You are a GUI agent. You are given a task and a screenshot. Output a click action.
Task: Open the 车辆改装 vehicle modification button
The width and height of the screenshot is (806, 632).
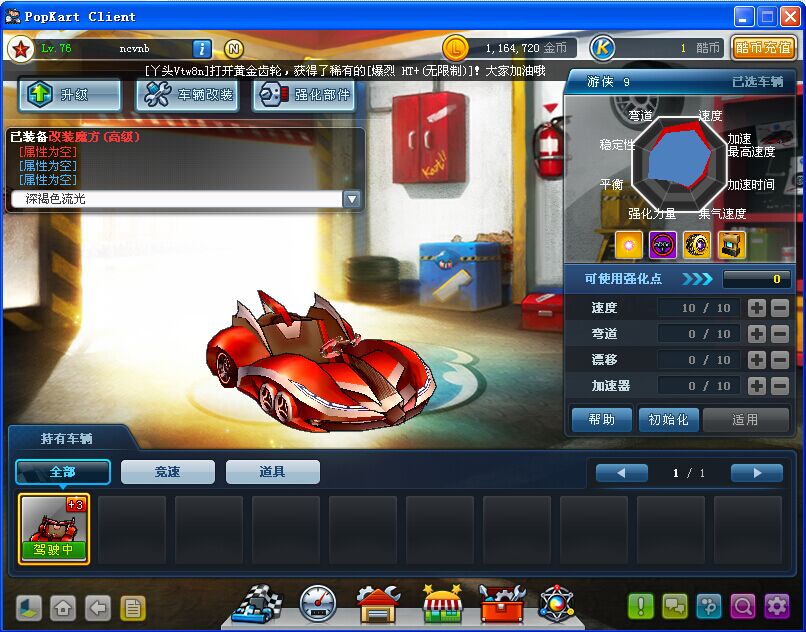(x=187, y=95)
